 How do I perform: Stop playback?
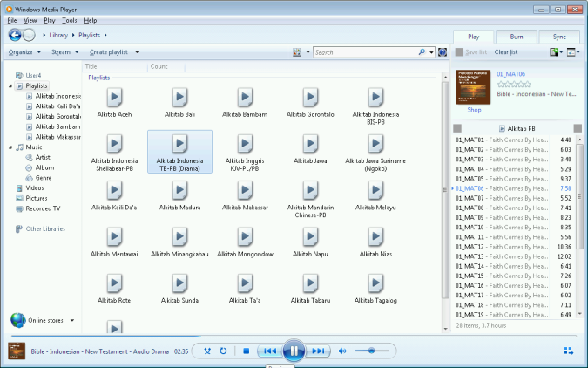point(246,351)
